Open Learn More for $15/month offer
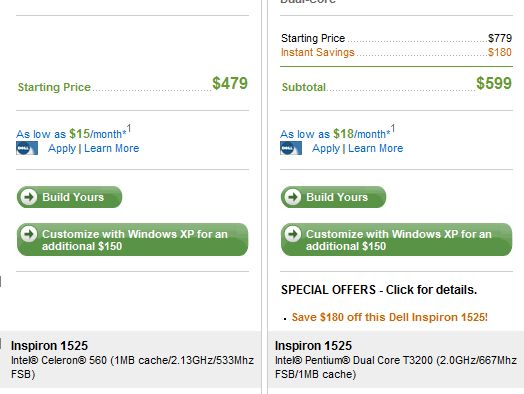 coord(112,148)
